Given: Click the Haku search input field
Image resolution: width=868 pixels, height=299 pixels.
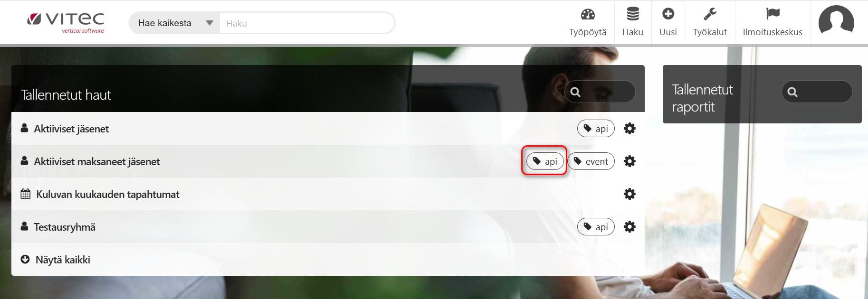Looking at the screenshot, I should (x=307, y=23).
